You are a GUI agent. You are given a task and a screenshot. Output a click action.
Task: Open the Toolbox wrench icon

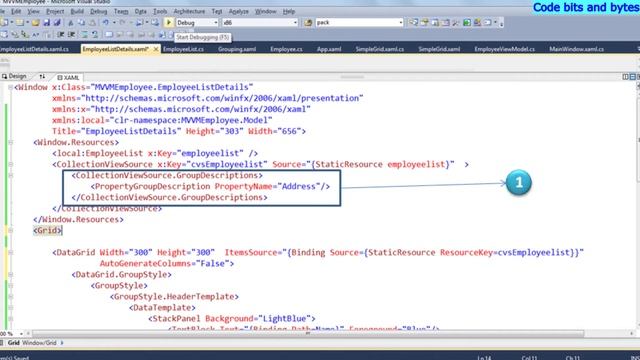pos(456,22)
